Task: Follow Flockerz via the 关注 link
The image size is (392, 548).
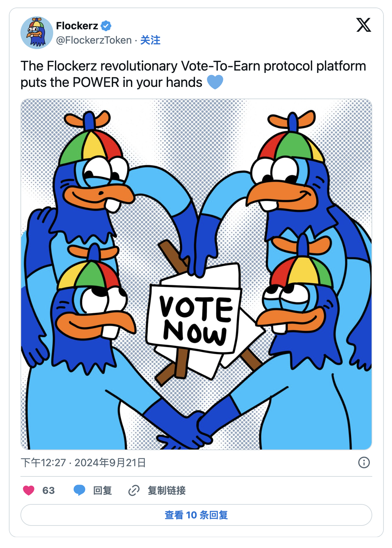Action: (x=150, y=40)
